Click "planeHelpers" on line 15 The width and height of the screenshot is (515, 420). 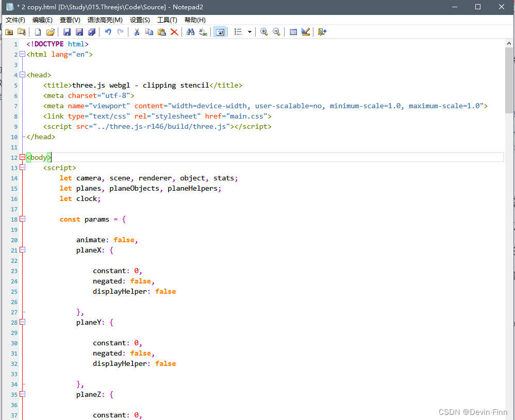click(192, 189)
